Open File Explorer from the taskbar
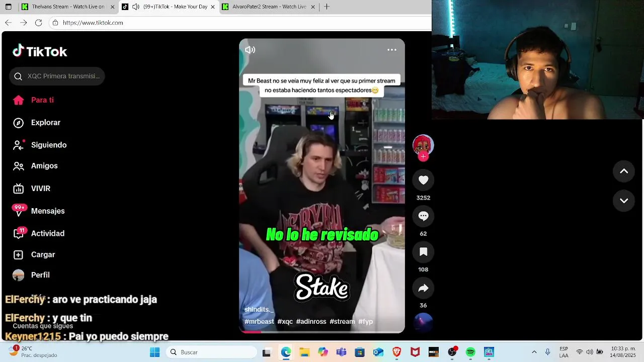The image size is (644, 362). tap(304, 352)
